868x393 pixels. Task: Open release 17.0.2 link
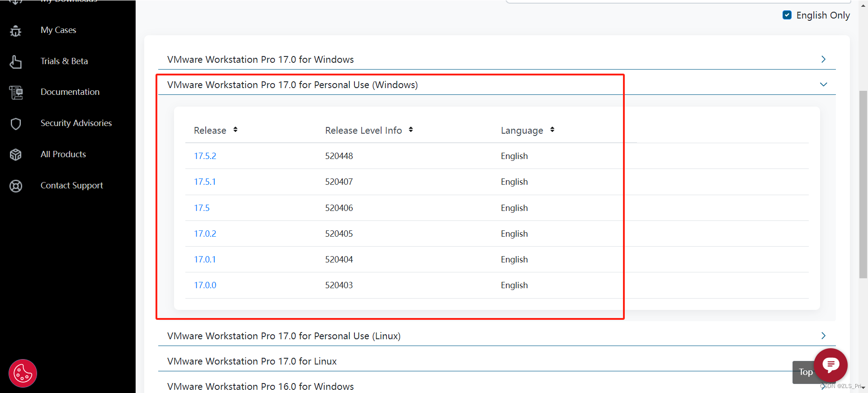tap(205, 234)
